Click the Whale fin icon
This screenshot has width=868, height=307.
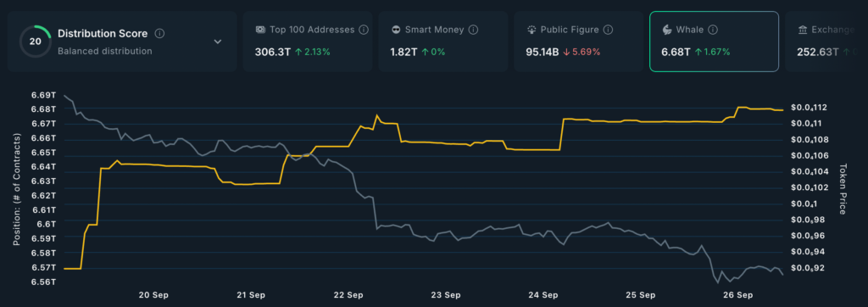tap(667, 30)
